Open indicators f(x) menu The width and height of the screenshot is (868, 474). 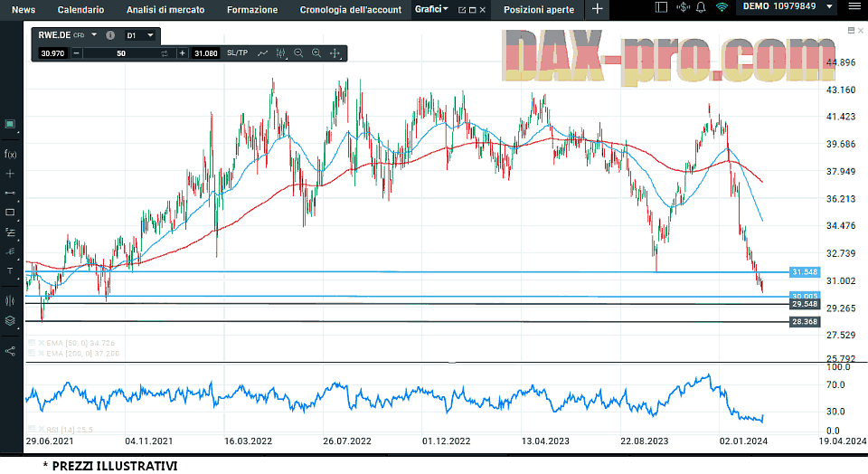tap(10, 154)
